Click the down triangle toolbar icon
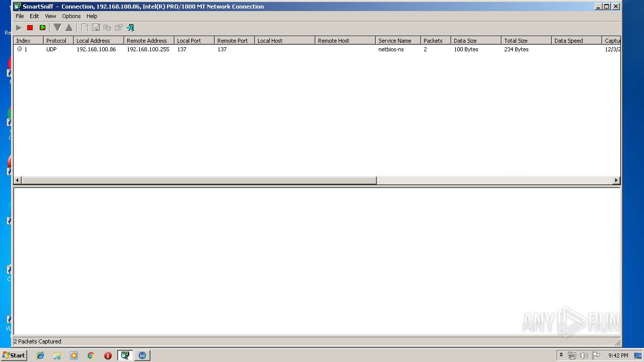The image size is (644, 362). [x=57, y=28]
